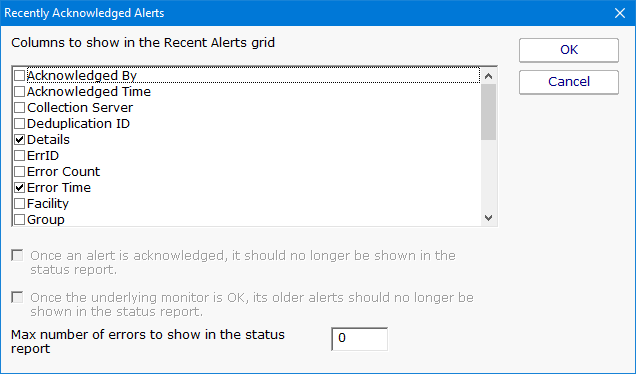This screenshot has height=374, width=636.
Task: Check the ErrID column option
Action: [x=19, y=156]
